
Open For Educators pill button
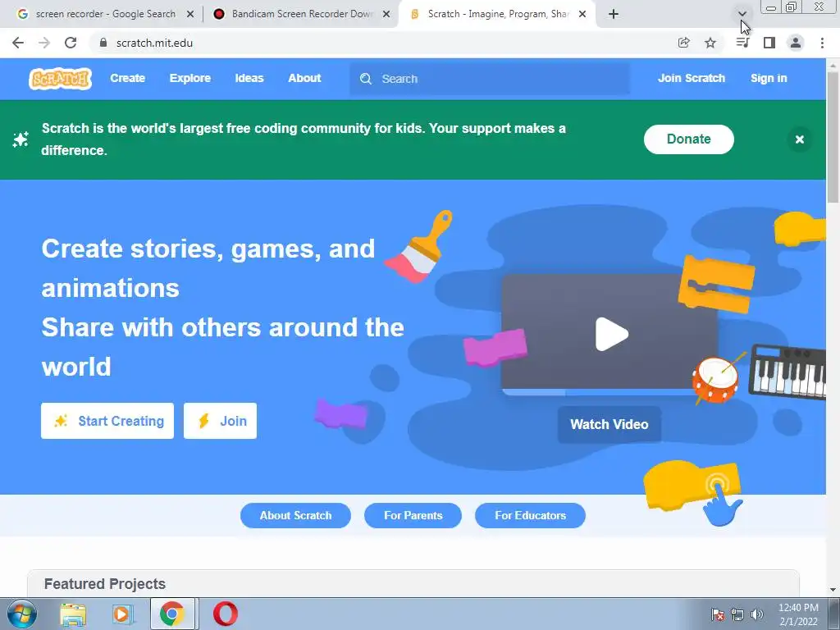coord(531,515)
